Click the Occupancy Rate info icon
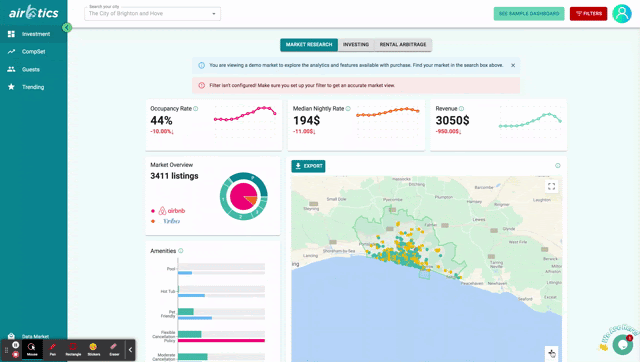This screenshot has height=362, width=640. click(196, 109)
